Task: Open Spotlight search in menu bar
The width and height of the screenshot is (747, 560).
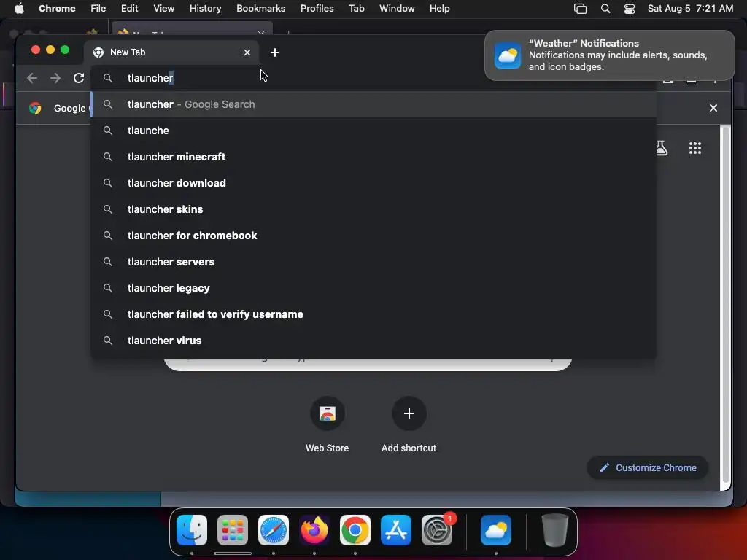Action: pyautogui.click(x=605, y=9)
